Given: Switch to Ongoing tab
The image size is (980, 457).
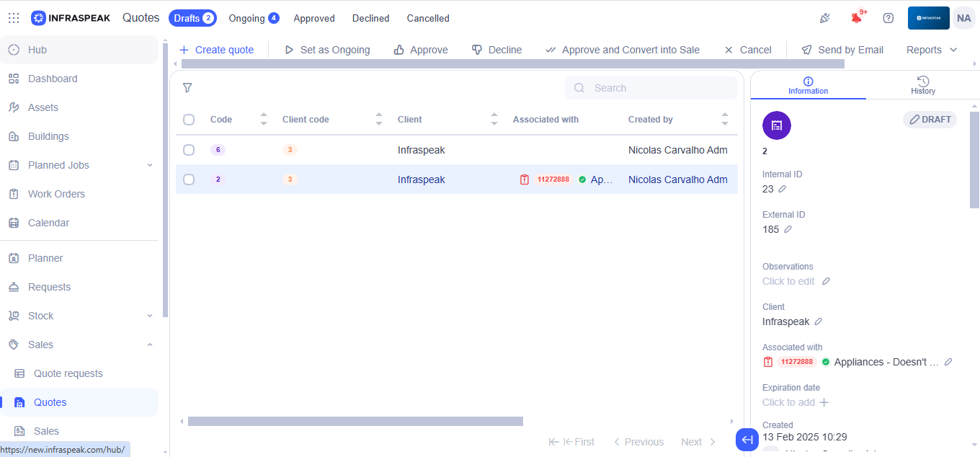Looking at the screenshot, I should tap(254, 18).
